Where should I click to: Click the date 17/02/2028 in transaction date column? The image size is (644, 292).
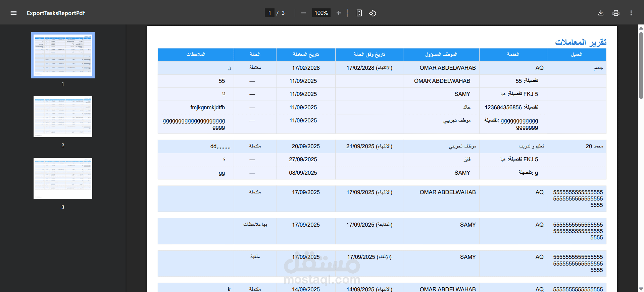pyautogui.click(x=306, y=68)
